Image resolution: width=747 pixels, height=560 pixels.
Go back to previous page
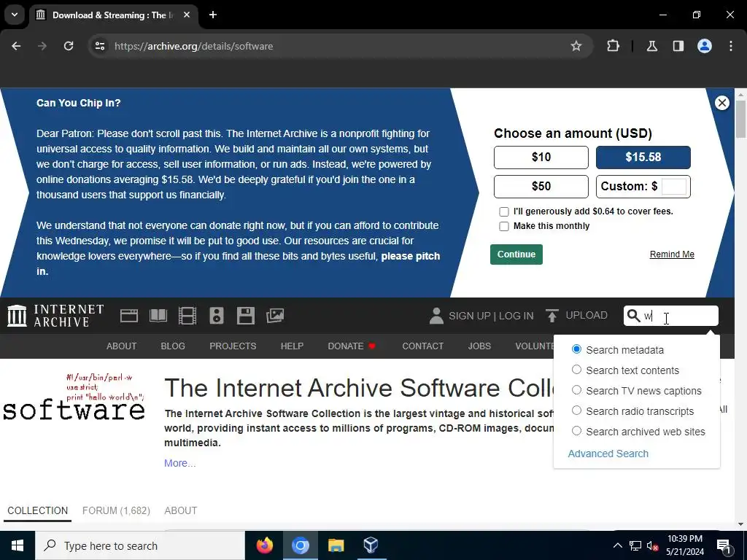pos(16,46)
